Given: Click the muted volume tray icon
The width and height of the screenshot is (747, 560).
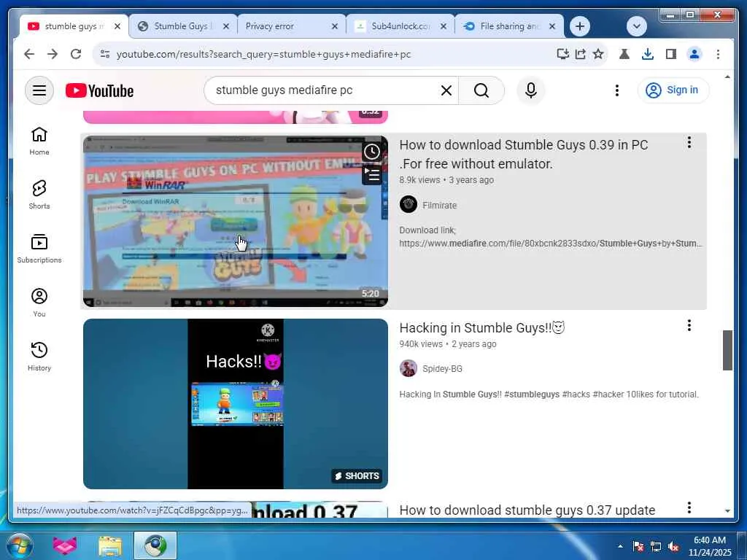Looking at the screenshot, I should click(673, 546).
